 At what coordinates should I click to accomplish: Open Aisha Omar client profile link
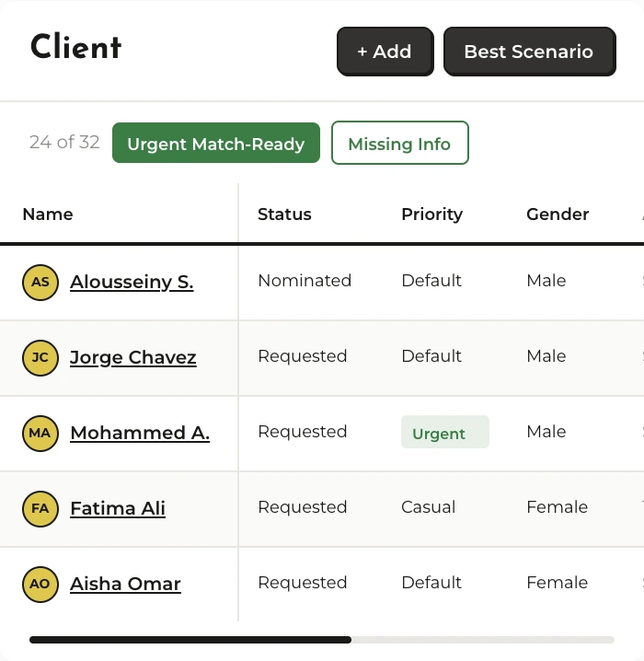tap(125, 584)
